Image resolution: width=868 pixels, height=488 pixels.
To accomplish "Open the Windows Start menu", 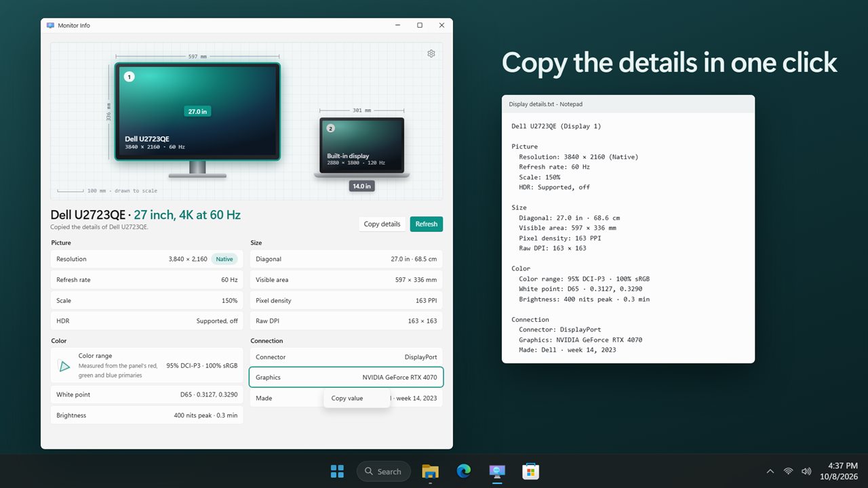I will pos(336,471).
